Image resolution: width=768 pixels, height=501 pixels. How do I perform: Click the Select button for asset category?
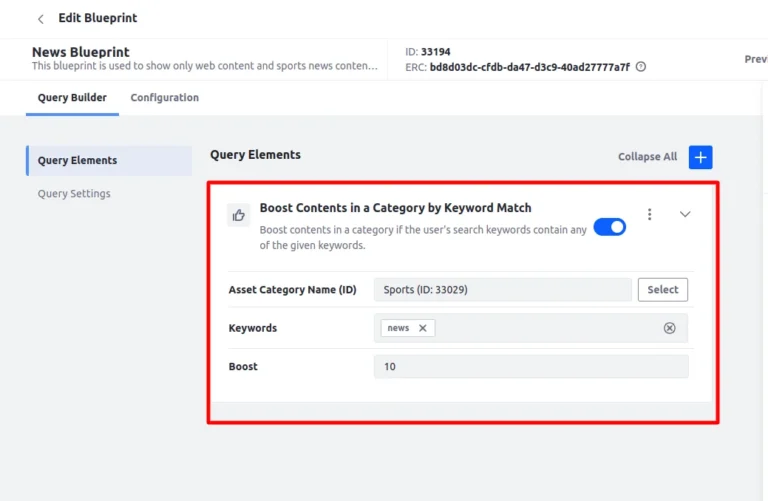tap(663, 289)
